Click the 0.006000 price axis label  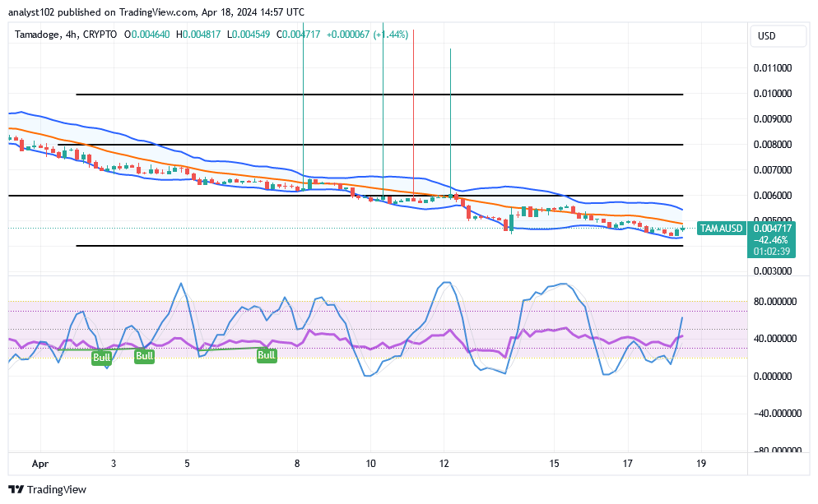coord(773,196)
